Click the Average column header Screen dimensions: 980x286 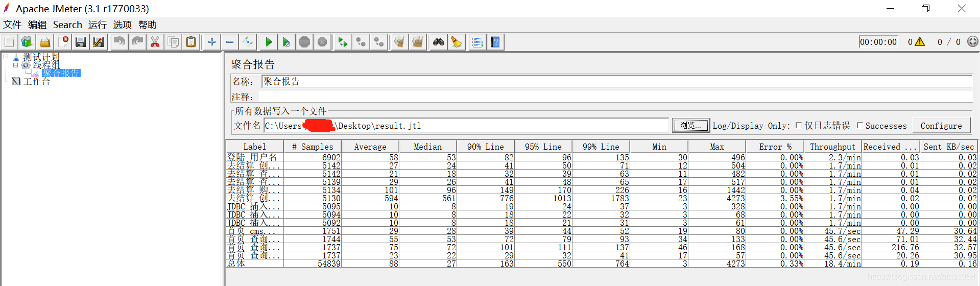coord(370,147)
